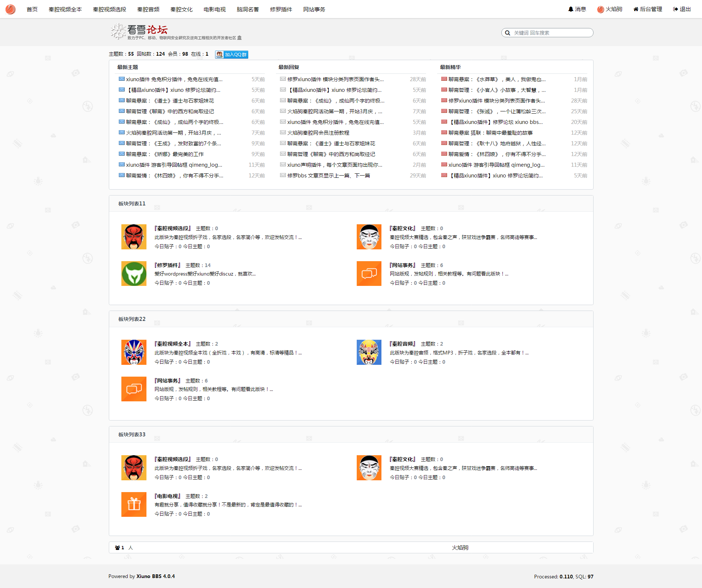Open topic 聊斋悬案：《娇娜》最完美的工作
The width and height of the screenshot is (702, 588).
tap(165, 154)
